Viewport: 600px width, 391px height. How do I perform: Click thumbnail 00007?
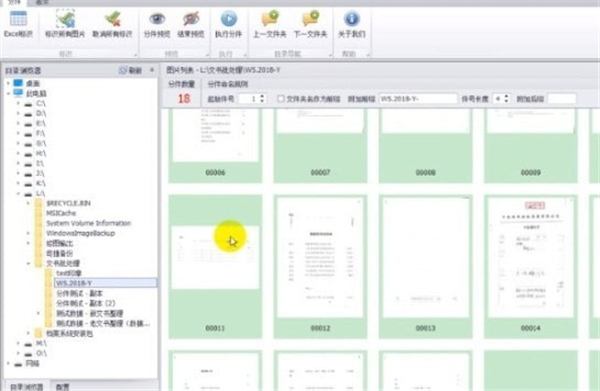click(320, 145)
